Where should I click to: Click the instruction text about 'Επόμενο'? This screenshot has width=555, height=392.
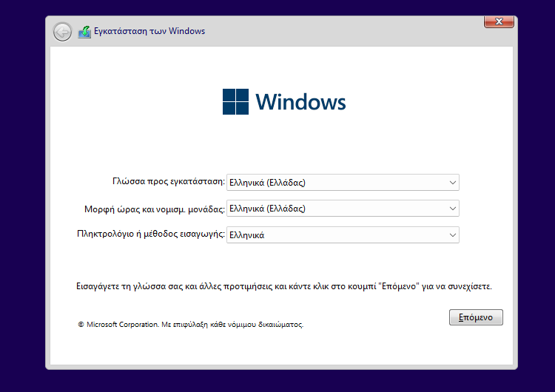click(x=284, y=286)
